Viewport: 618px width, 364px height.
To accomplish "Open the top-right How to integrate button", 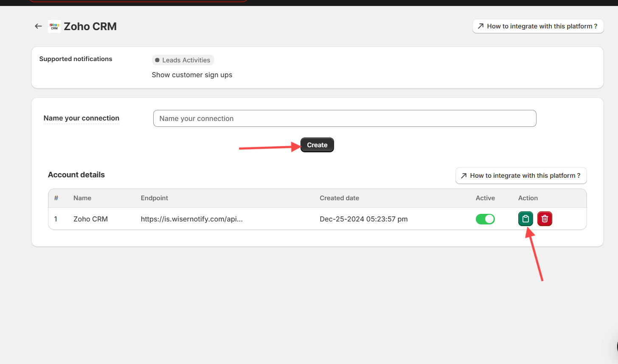I will 538,26.
